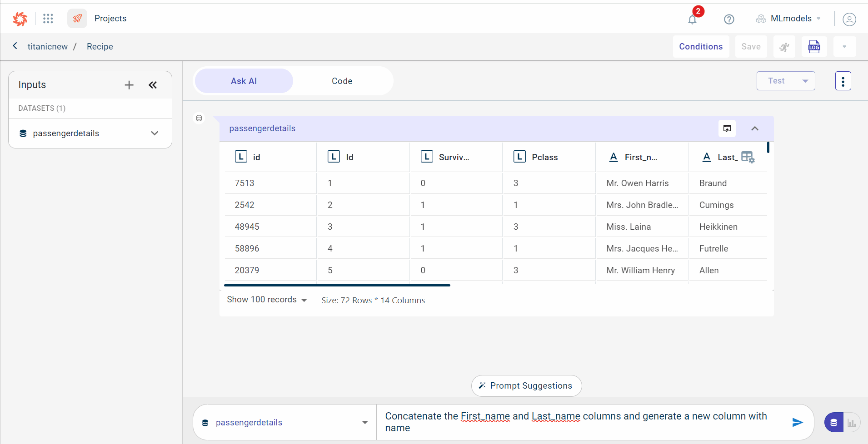Click the user profile avatar icon
The width and height of the screenshot is (868, 444).
[x=849, y=19]
